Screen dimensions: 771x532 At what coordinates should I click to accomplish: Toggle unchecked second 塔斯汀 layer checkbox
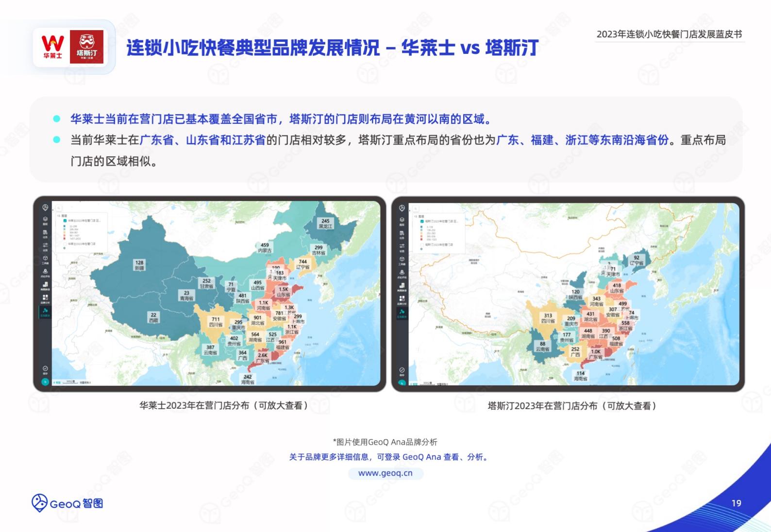422,245
